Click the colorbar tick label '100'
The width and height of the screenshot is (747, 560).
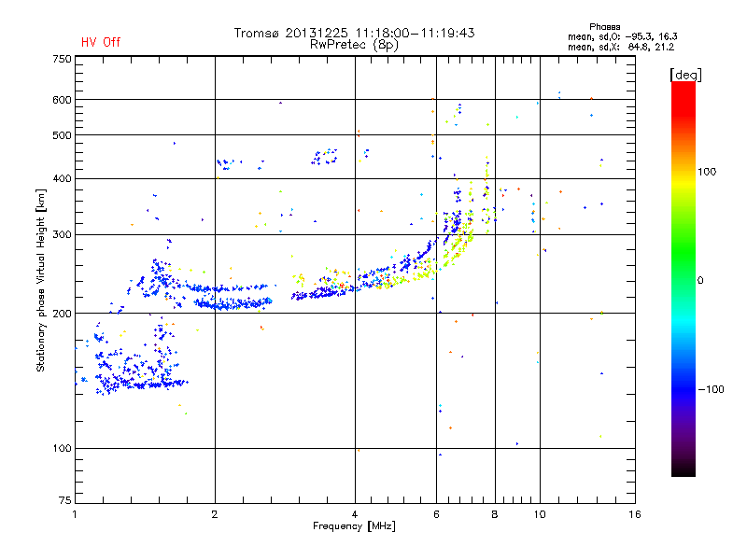(707, 172)
